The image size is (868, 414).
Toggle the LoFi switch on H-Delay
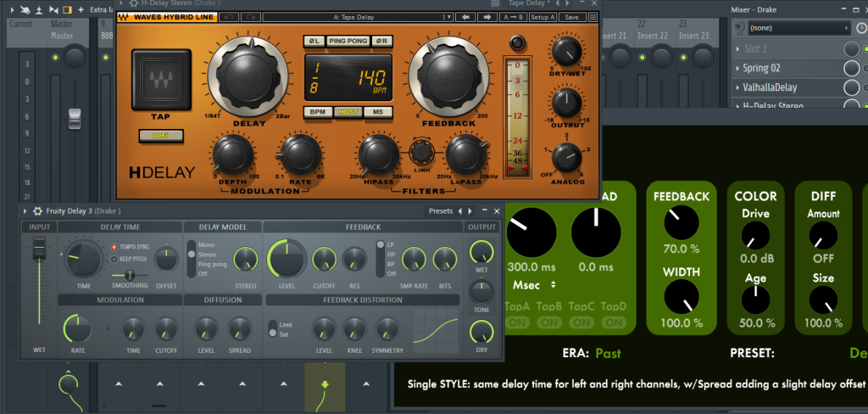159,134
